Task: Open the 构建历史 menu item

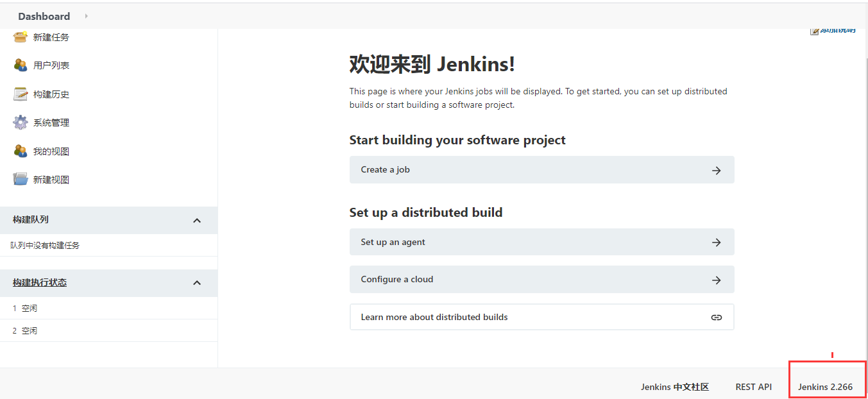Action: (x=51, y=94)
